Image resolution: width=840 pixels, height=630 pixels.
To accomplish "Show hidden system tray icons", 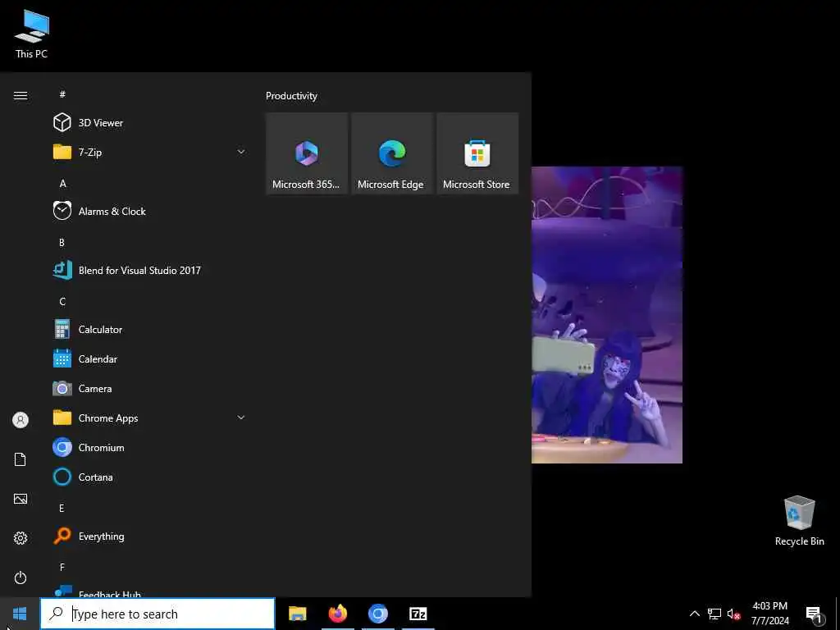I will click(694, 614).
